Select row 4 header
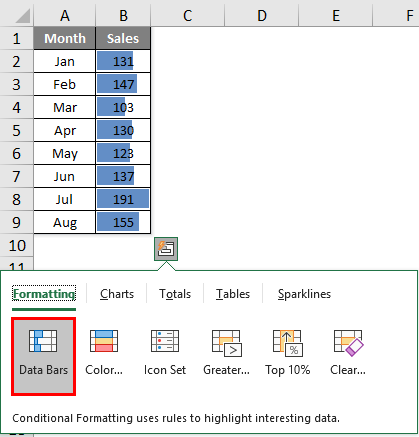This screenshot has height=437, width=419. [17, 107]
